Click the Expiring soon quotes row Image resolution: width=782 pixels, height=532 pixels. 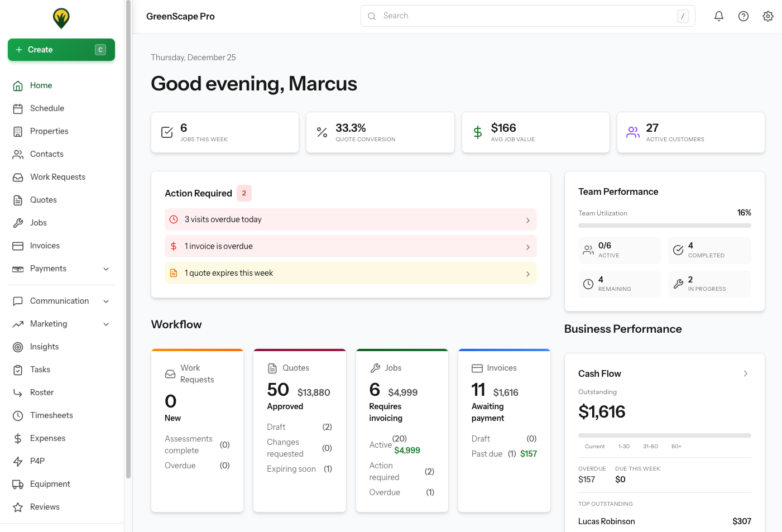coord(300,469)
